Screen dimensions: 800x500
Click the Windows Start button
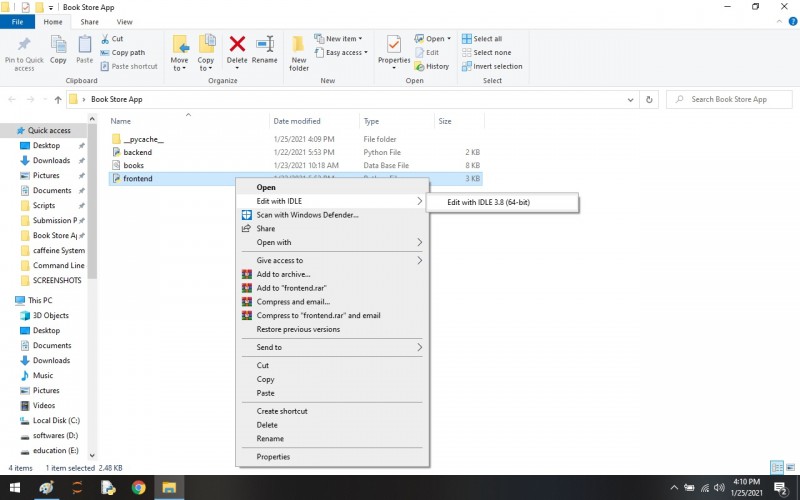coord(15,488)
